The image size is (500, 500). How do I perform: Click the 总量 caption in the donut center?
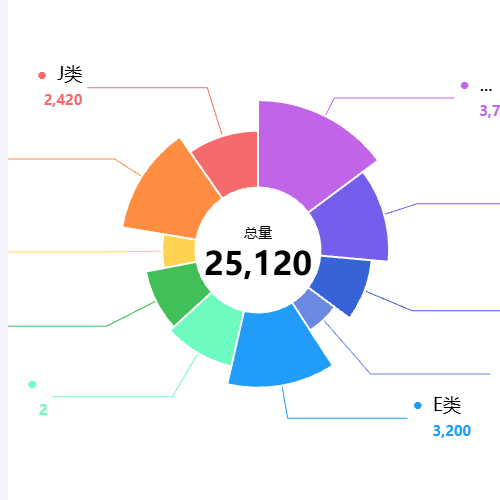[258, 233]
